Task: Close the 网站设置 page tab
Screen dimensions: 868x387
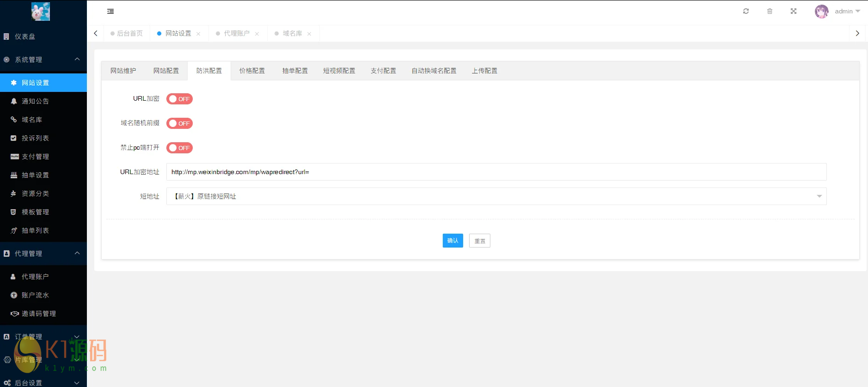Action: coord(198,34)
